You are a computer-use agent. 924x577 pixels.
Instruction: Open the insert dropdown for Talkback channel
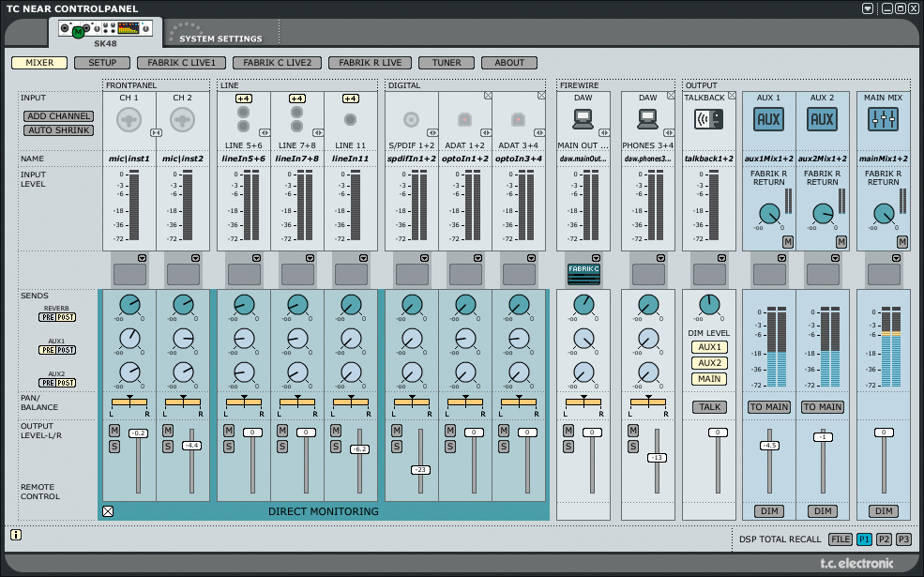[721, 257]
